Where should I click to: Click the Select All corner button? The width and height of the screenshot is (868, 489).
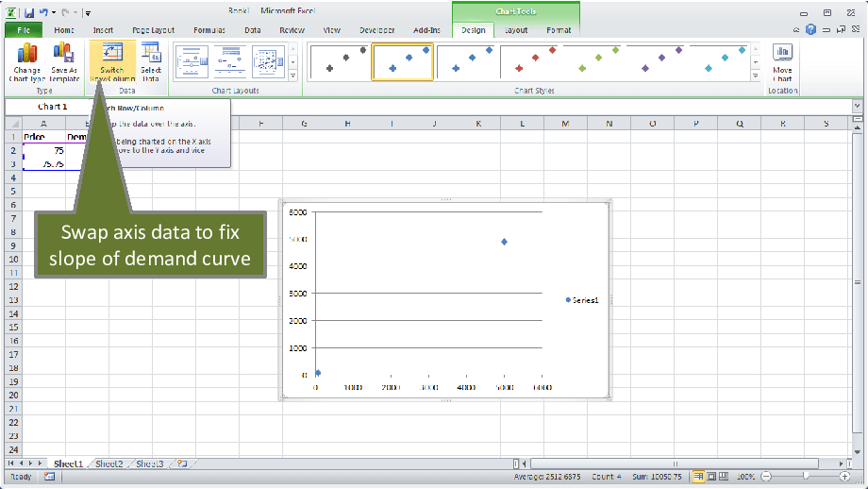pos(14,123)
